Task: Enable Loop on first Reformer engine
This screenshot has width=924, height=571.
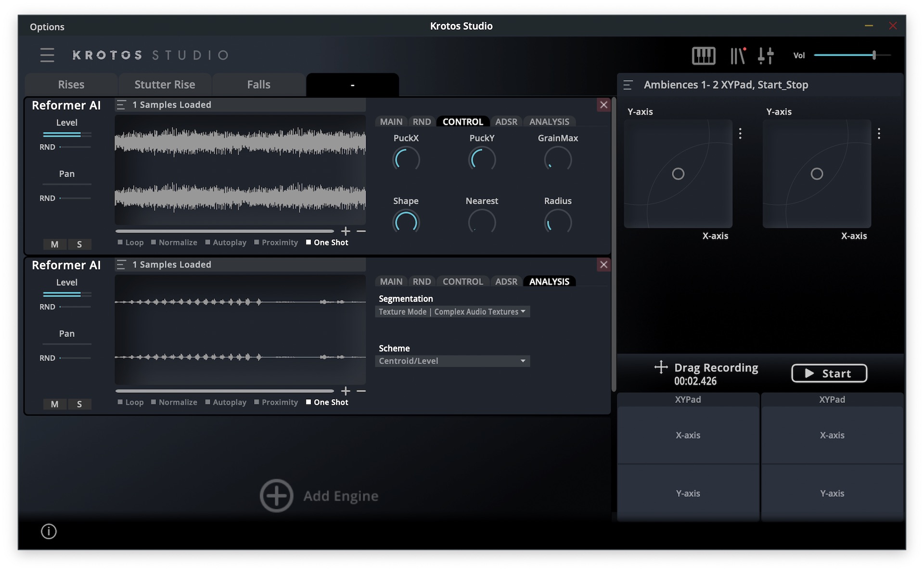Action: click(x=121, y=242)
